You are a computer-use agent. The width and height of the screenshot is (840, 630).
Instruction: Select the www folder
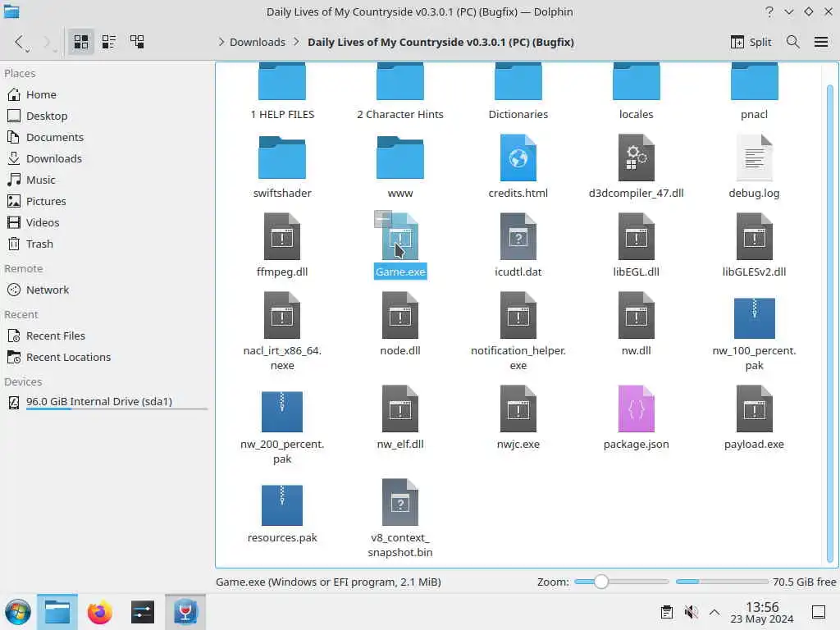(400, 157)
